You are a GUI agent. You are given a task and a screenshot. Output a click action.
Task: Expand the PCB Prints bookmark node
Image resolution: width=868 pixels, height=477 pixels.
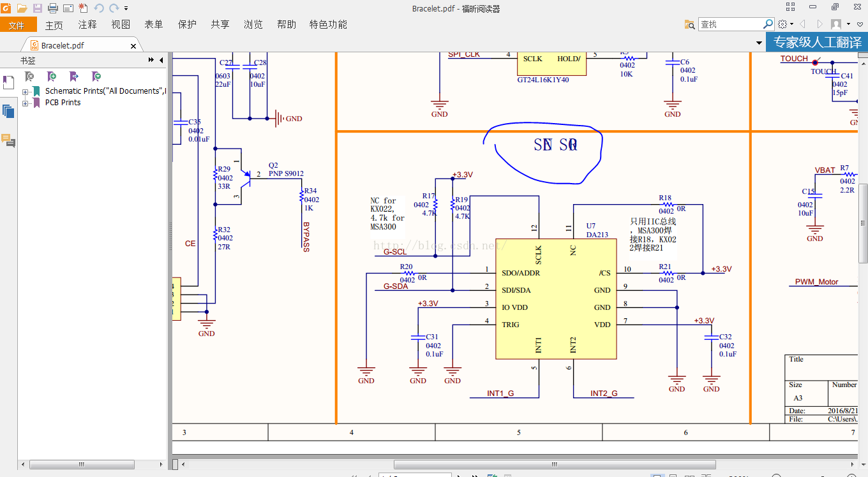(x=26, y=103)
